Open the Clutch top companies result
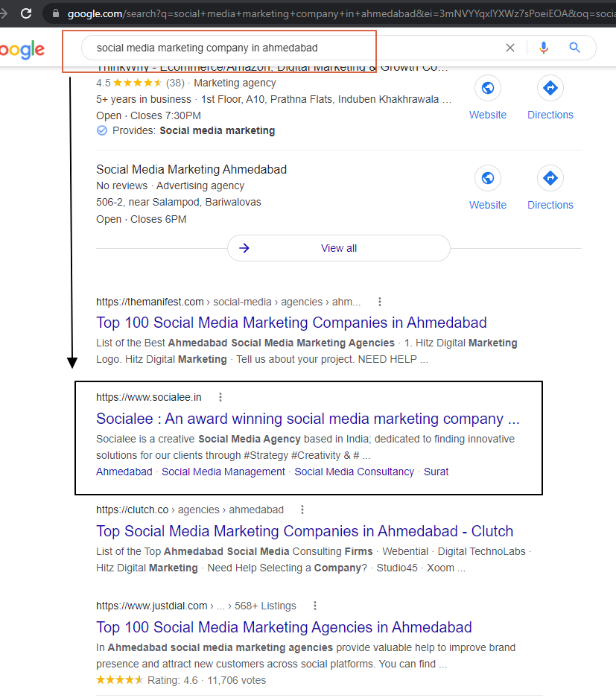Image resolution: width=616 pixels, height=698 pixels. [x=305, y=531]
